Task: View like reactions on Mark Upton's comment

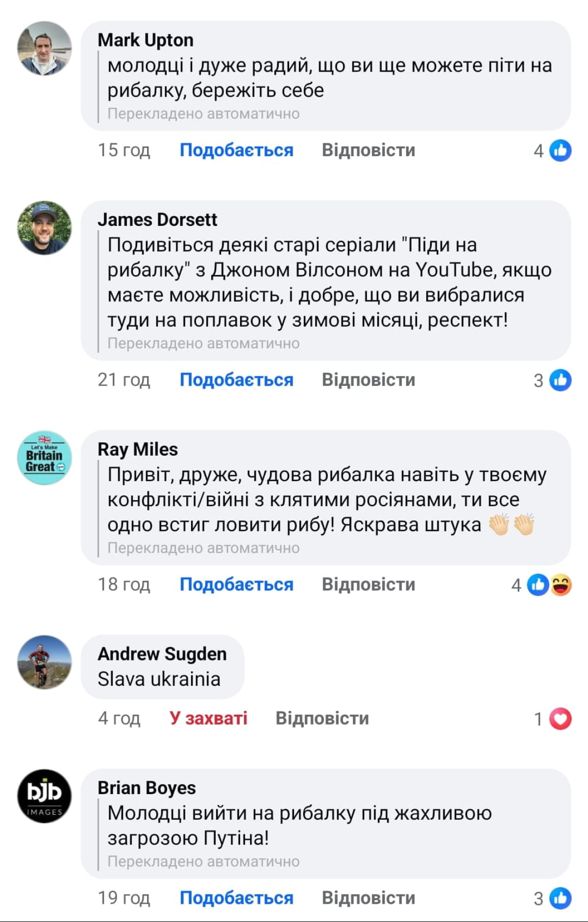Action: [x=553, y=150]
